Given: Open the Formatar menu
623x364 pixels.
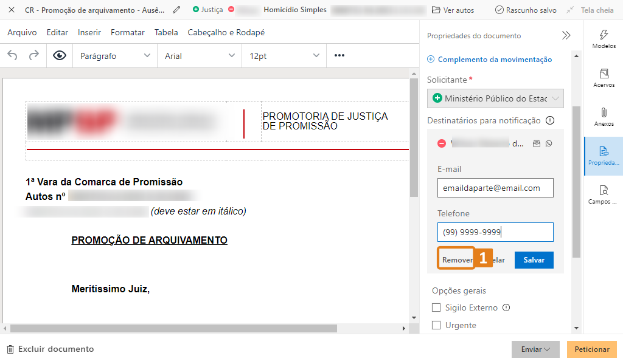Looking at the screenshot, I should tap(127, 33).
